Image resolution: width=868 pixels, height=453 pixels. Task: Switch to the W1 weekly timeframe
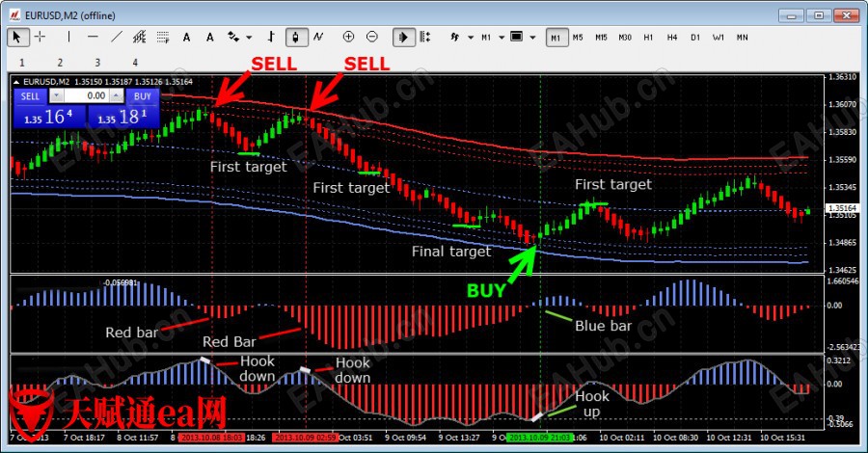coord(719,38)
